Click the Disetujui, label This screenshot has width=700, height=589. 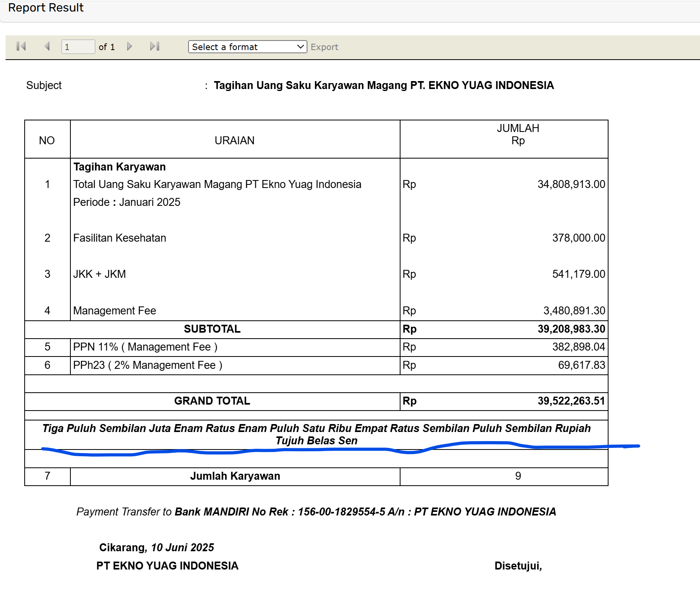(518, 566)
